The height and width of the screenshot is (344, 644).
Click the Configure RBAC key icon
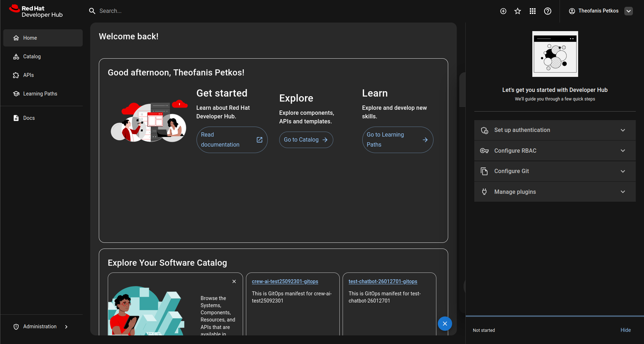(x=484, y=151)
